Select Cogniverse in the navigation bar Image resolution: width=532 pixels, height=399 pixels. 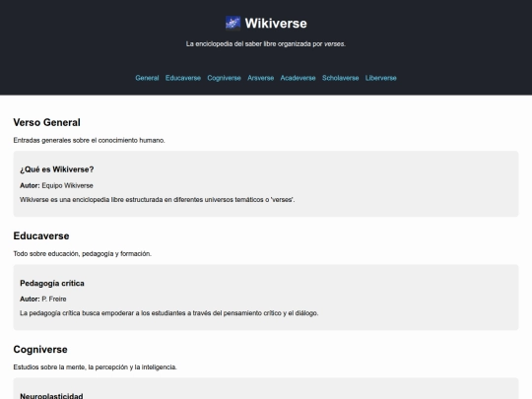pos(224,78)
